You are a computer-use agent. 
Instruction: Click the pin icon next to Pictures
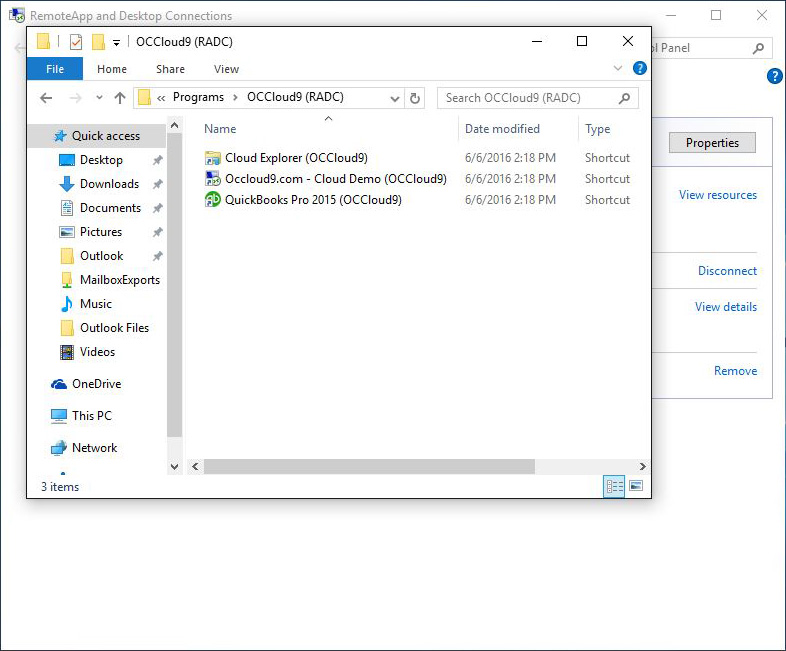[x=157, y=232]
